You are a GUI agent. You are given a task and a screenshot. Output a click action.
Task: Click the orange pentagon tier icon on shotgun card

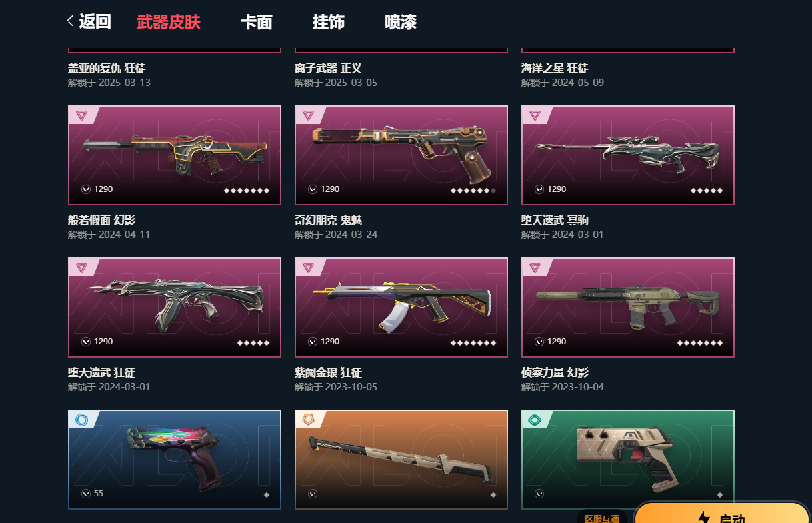[x=308, y=420]
